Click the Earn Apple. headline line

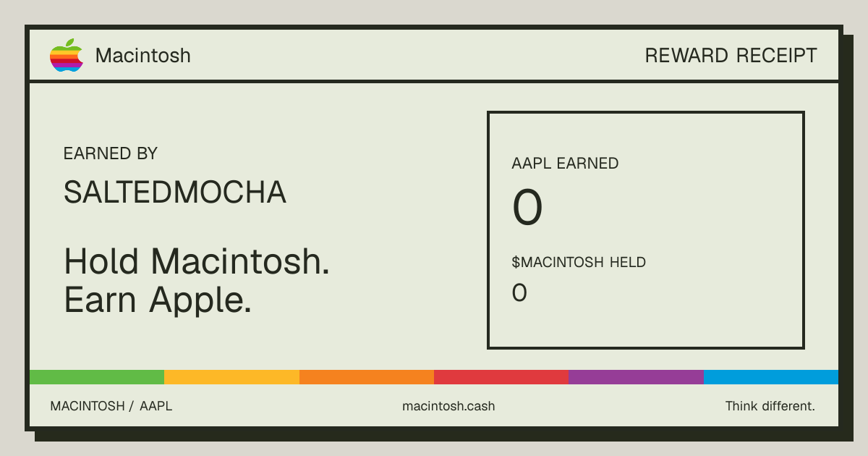[x=158, y=300]
